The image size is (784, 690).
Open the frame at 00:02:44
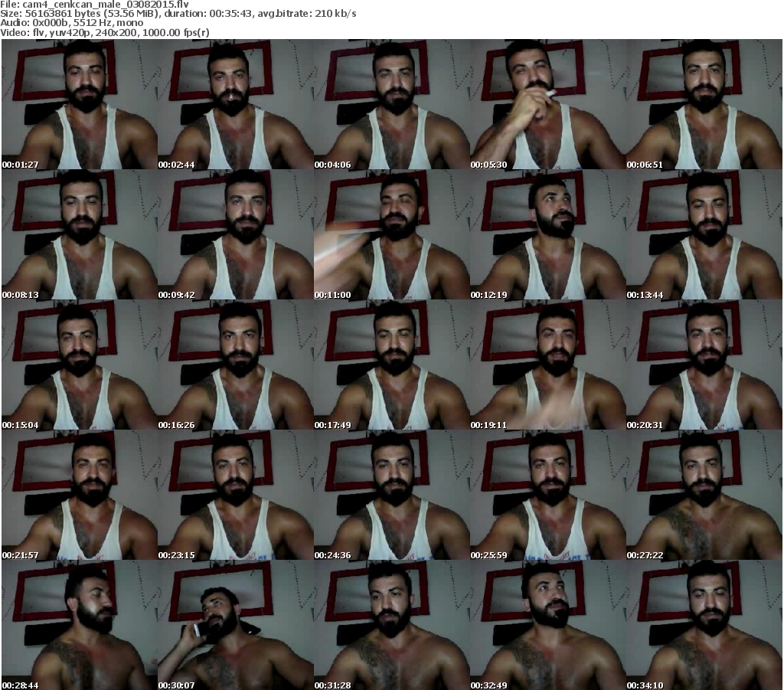pos(236,104)
